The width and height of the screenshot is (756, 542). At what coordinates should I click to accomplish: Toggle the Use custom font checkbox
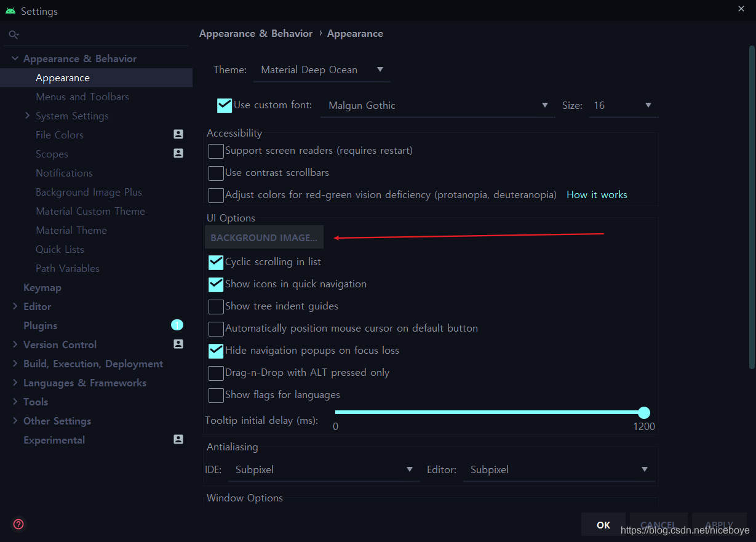pos(225,105)
